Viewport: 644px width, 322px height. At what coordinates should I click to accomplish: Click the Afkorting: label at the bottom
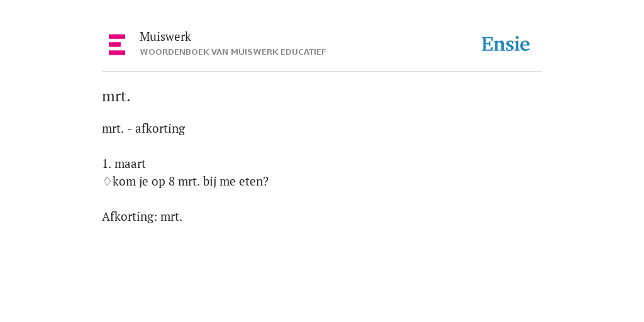click(x=130, y=216)
